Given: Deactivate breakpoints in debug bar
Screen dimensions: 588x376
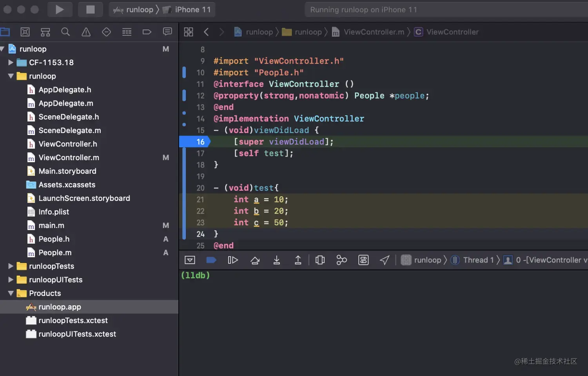Looking at the screenshot, I should tap(211, 260).
